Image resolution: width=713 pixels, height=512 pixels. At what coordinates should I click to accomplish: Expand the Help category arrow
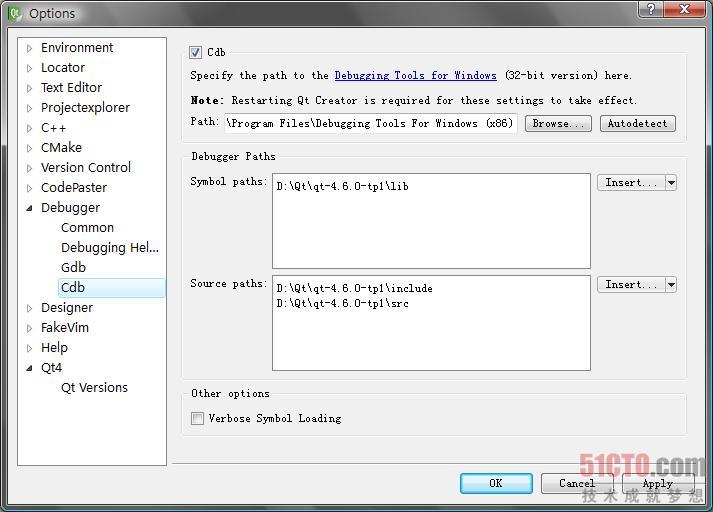click(30, 348)
